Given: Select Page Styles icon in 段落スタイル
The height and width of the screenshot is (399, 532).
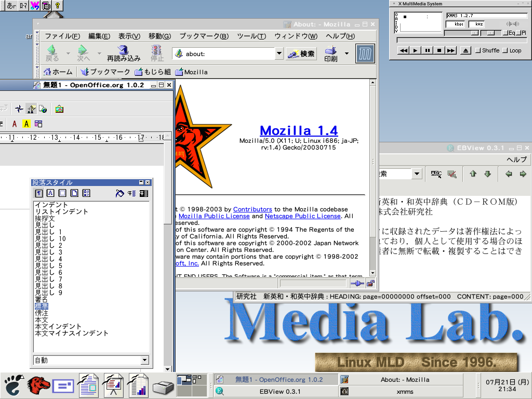Looking at the screenshot, I should tap(74, 193).
